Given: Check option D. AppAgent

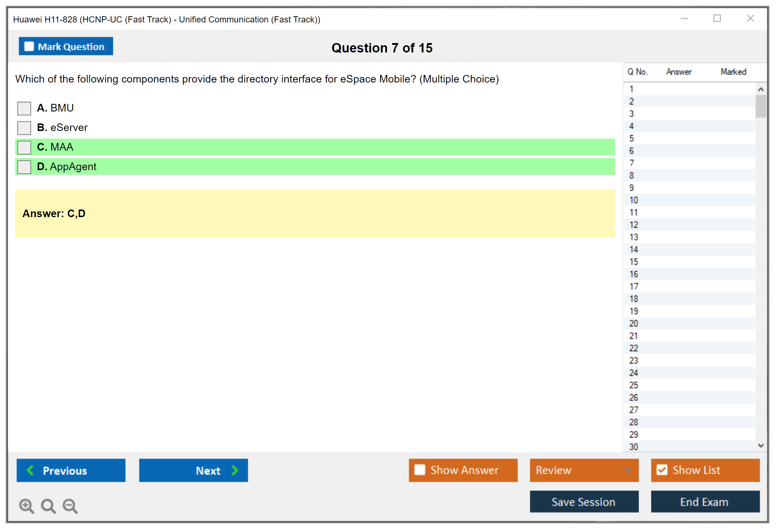Looking at the screenshot, I should click(24, 167).
